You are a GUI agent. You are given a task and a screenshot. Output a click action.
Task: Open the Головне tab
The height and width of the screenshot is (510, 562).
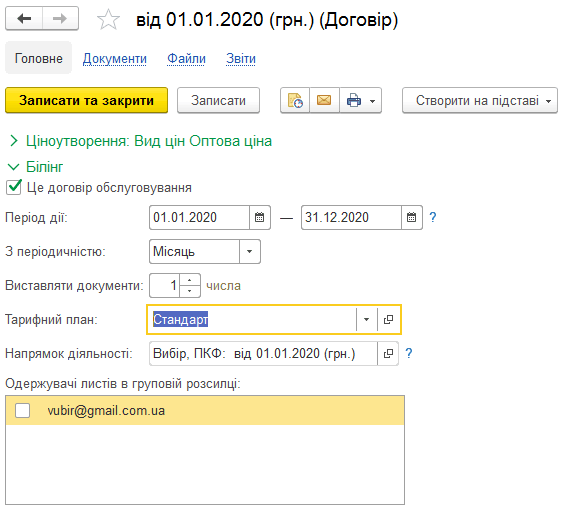[x=38, y=58]
